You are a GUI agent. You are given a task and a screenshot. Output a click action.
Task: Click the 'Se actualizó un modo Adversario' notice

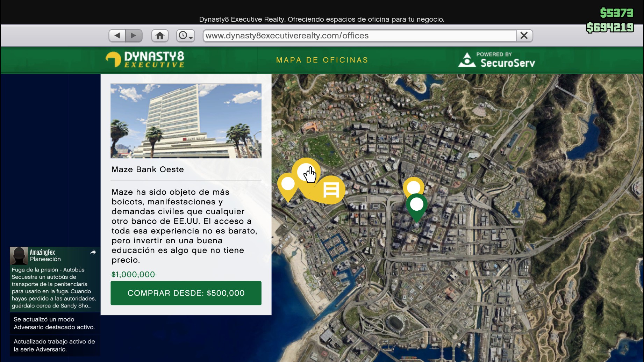point(55,323)
